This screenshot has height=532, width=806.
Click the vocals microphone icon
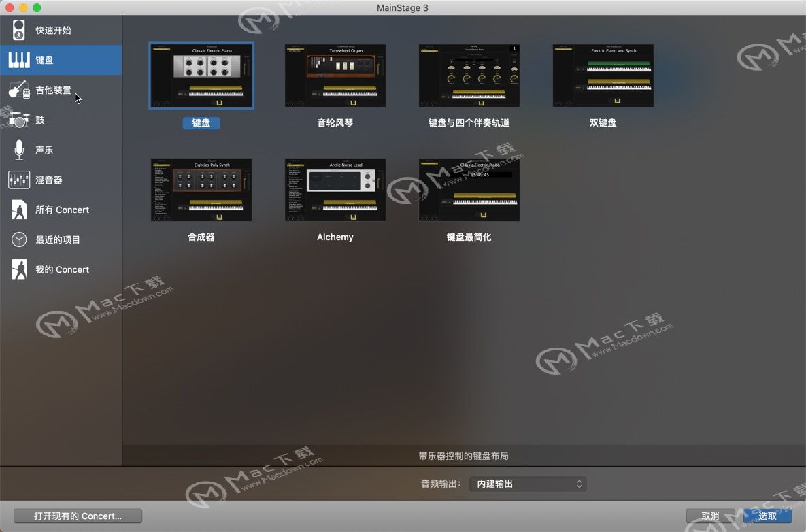19,150
